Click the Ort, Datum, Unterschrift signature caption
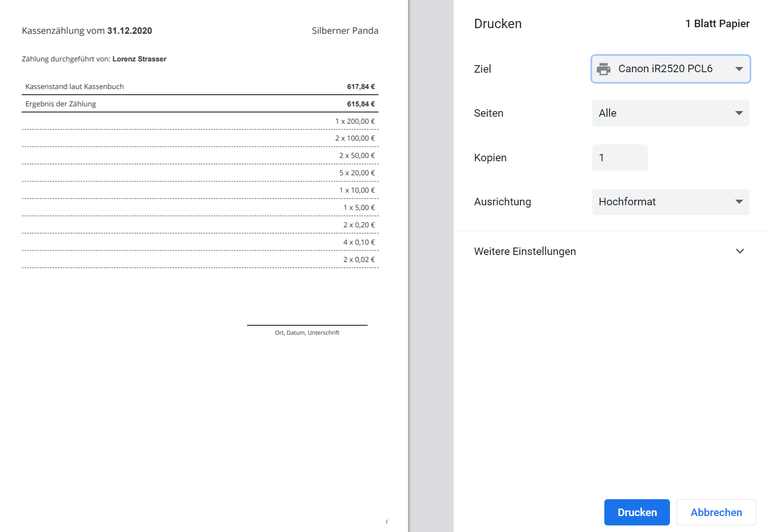 [307, 333]
